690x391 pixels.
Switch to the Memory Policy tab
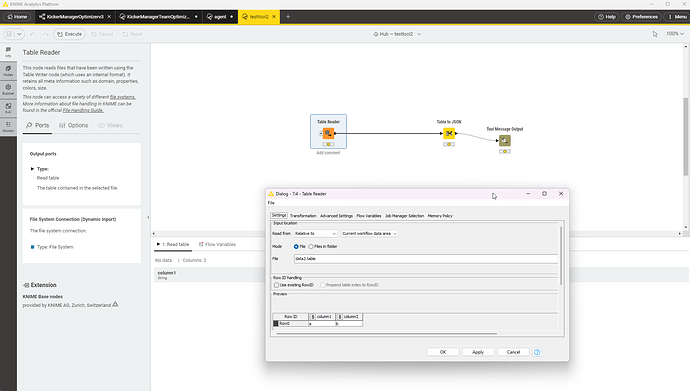click(x=440, y=216)
